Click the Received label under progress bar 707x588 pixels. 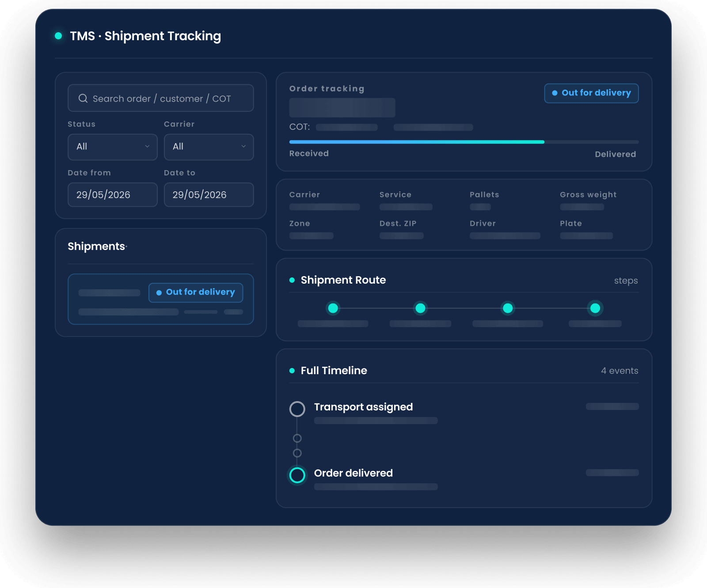[x=309, y=153]
